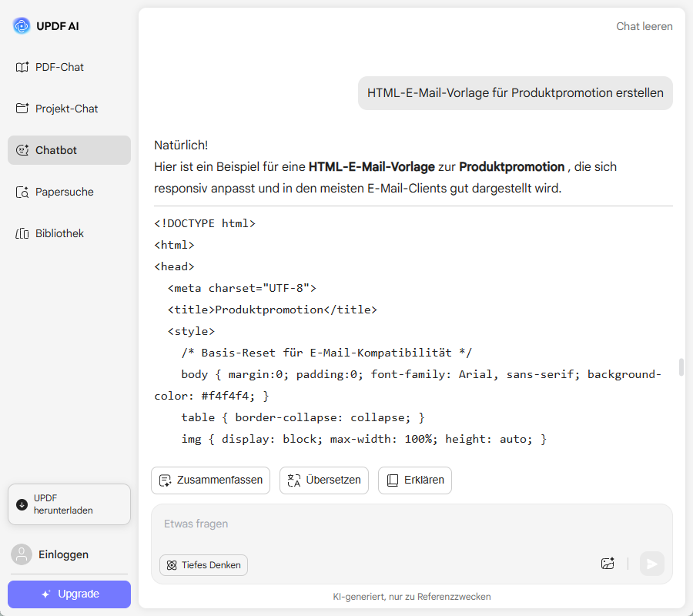The image size is (693, 616).
Task: Click the UPDF AI title text
Action: coord(58,26)
